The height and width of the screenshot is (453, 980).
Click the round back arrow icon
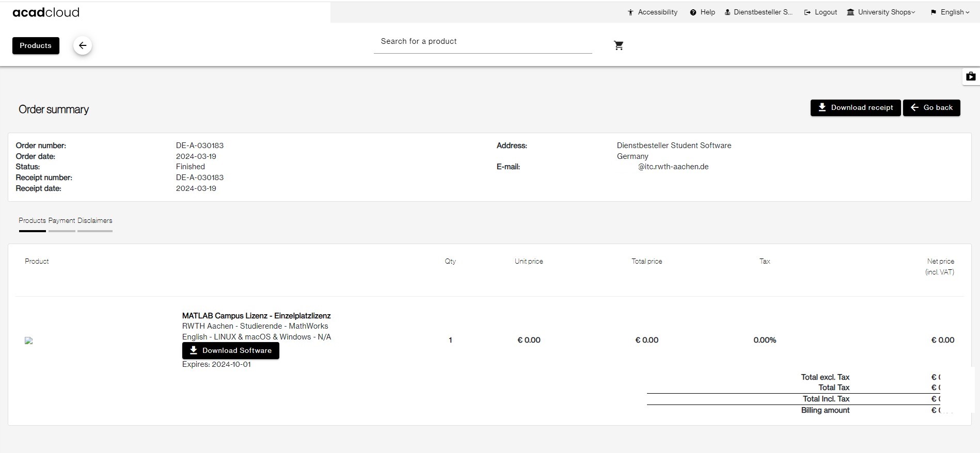point(83,45)
